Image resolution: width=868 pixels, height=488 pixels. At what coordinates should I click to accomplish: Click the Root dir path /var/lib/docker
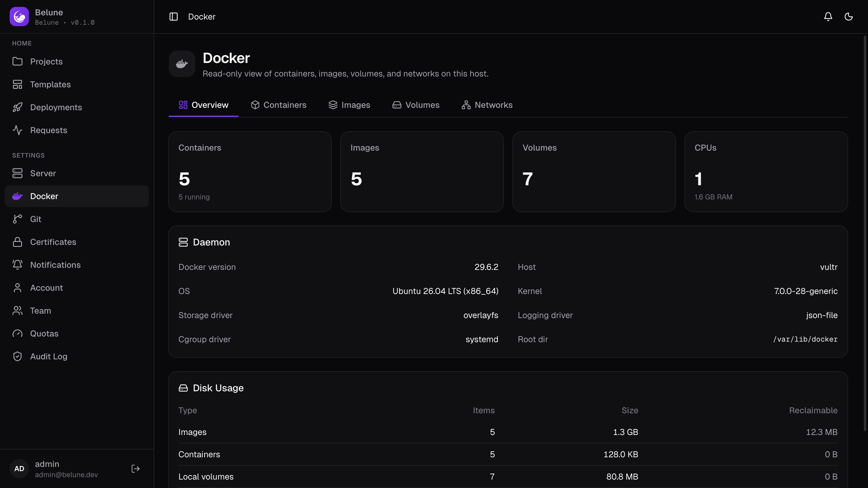tap(805, 339)
